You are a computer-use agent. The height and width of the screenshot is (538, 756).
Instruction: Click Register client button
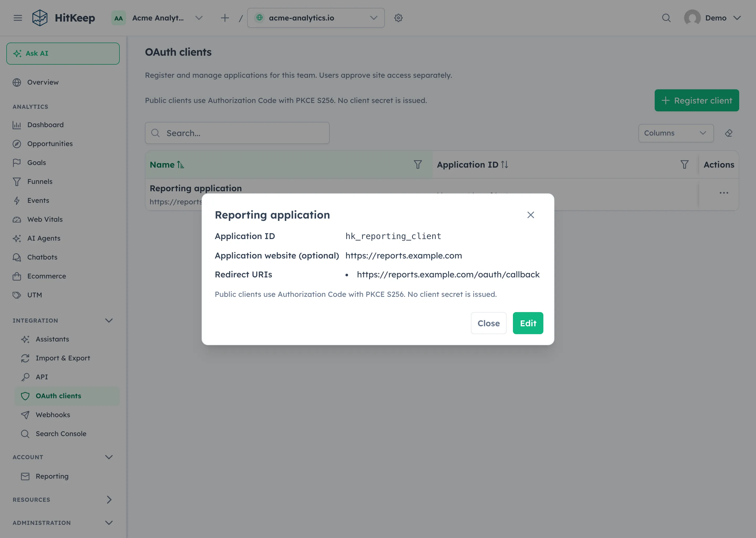point(697,100)
